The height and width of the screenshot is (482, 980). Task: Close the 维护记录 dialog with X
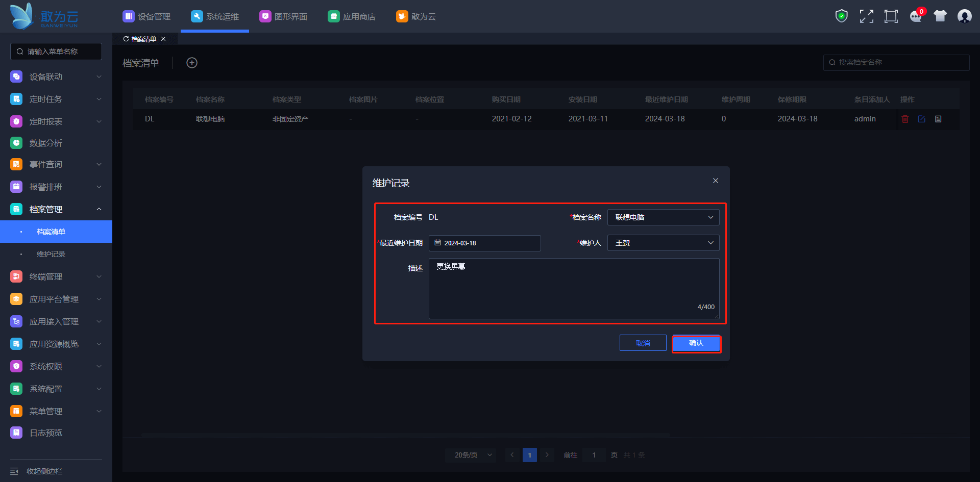[716, 181]
